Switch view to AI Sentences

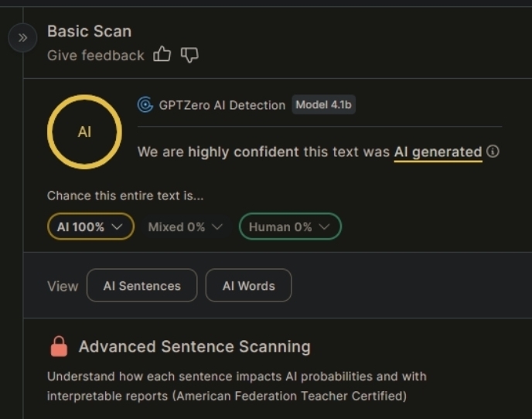[142, 285]
